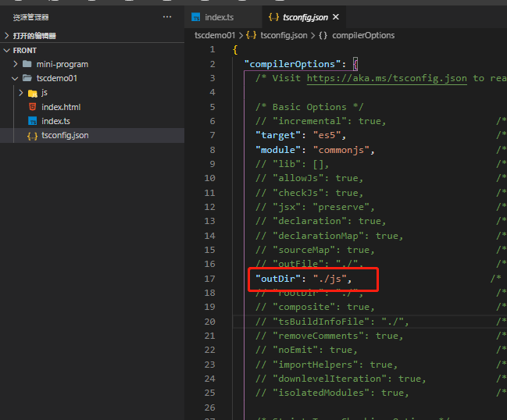Viewport: 507px width, 420px height.
Task: Select the mini-program folder label
Action: [x=62, y=64]
